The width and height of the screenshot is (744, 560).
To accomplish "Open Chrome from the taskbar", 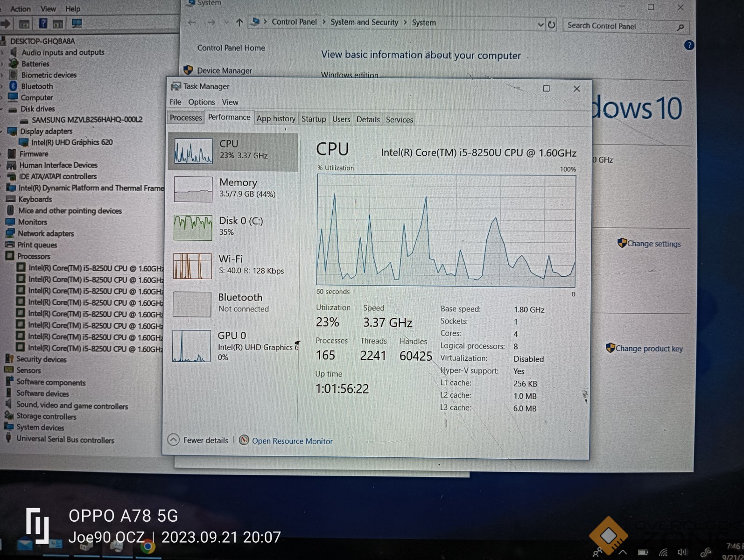I will click(147, 546).
